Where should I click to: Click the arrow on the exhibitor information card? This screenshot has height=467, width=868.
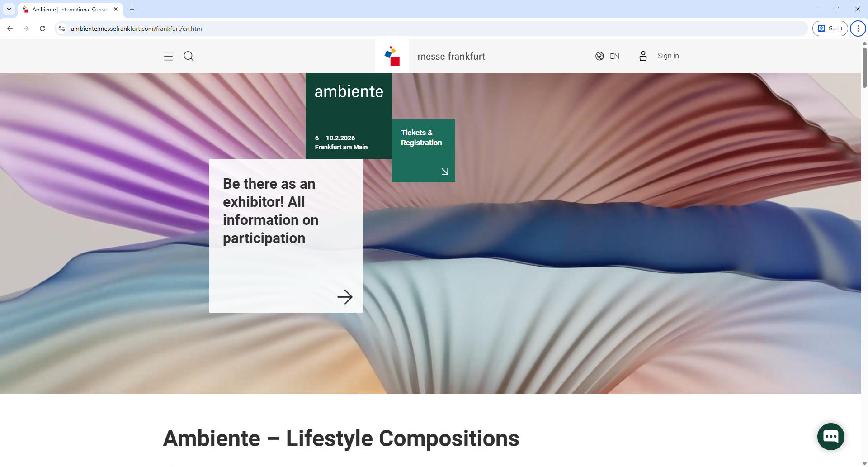(x=345, y=297)
